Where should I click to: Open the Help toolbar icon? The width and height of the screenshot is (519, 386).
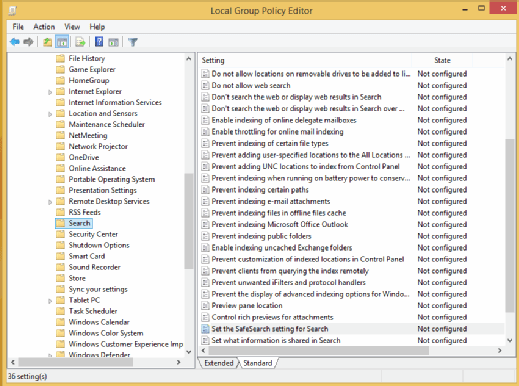point(99,42)
